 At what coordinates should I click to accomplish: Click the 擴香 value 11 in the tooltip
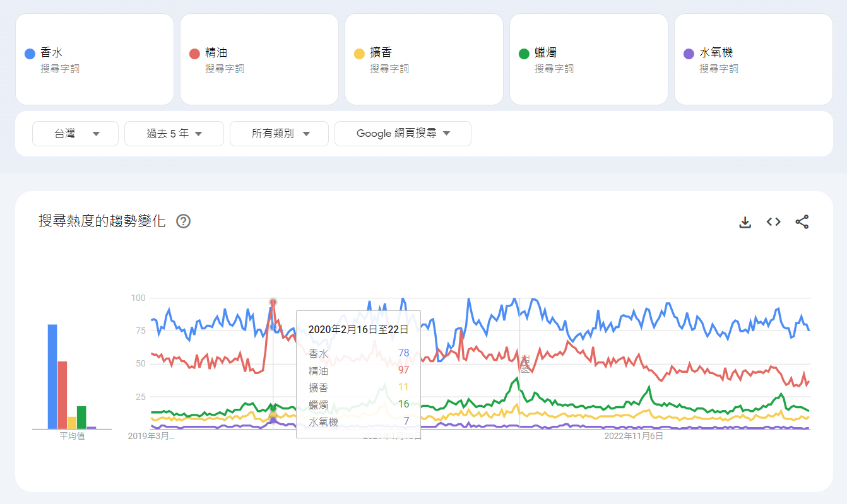pos(403,387)
